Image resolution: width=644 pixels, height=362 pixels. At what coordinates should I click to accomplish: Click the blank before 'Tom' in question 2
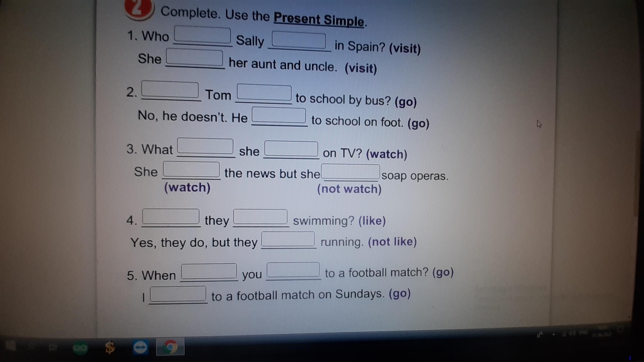coord(170,90)
